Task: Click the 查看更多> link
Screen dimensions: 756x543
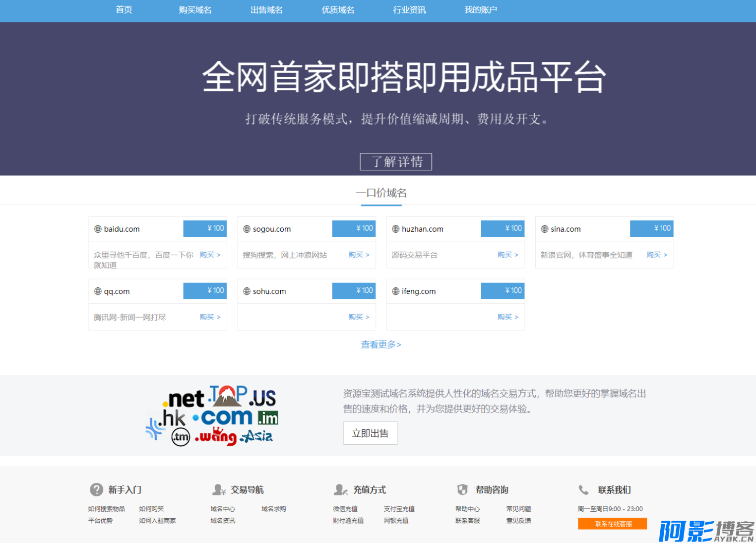Action: click(x=381, y=344)
